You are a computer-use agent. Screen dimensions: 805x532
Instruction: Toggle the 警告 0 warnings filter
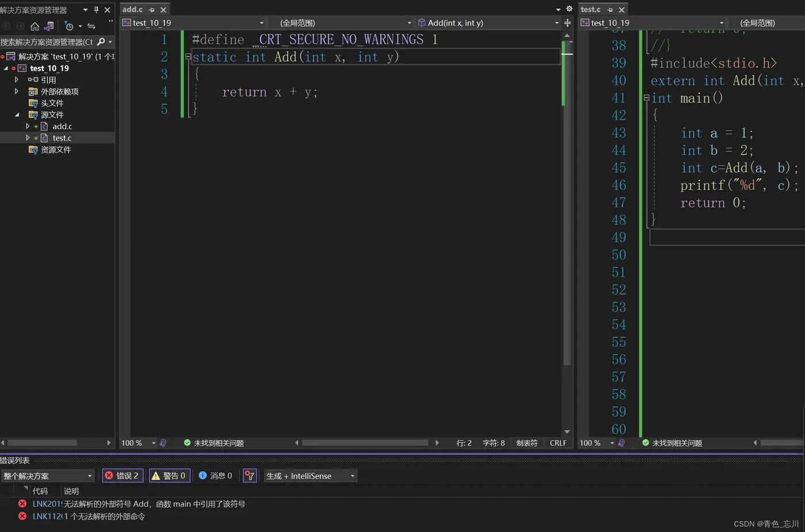click(169, 476)
